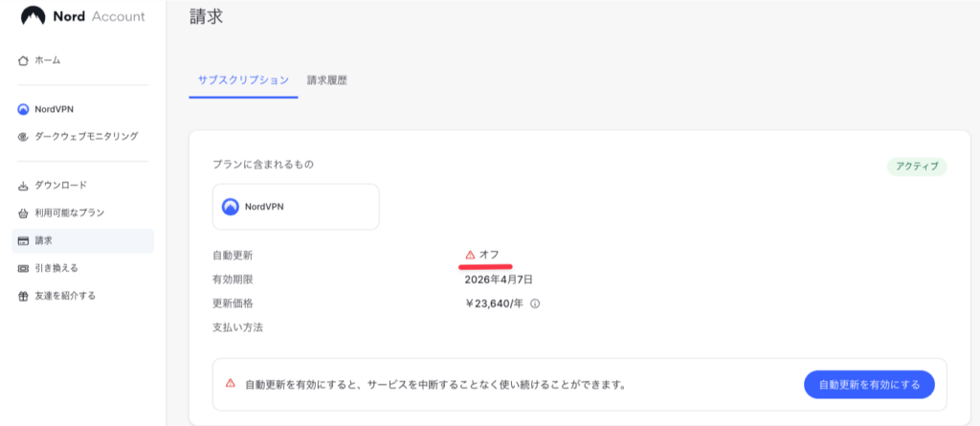Click the blue NordVPN icon in sidebar

pos(23,109)
